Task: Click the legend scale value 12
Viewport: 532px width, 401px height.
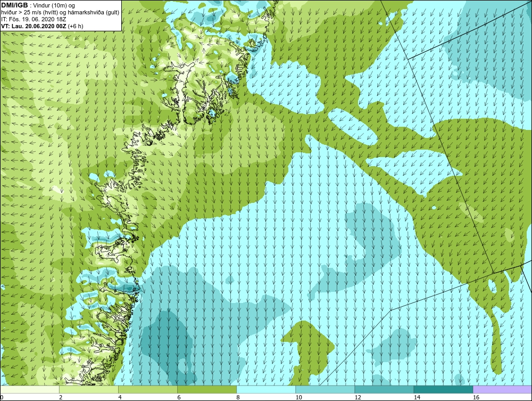Action: click(x=358, y=397)
